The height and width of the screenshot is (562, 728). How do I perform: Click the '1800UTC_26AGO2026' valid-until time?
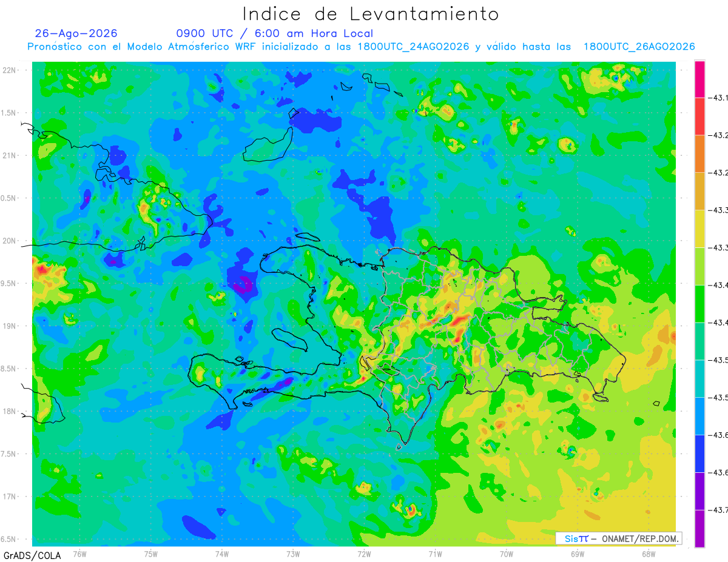[x=639, y=47]
